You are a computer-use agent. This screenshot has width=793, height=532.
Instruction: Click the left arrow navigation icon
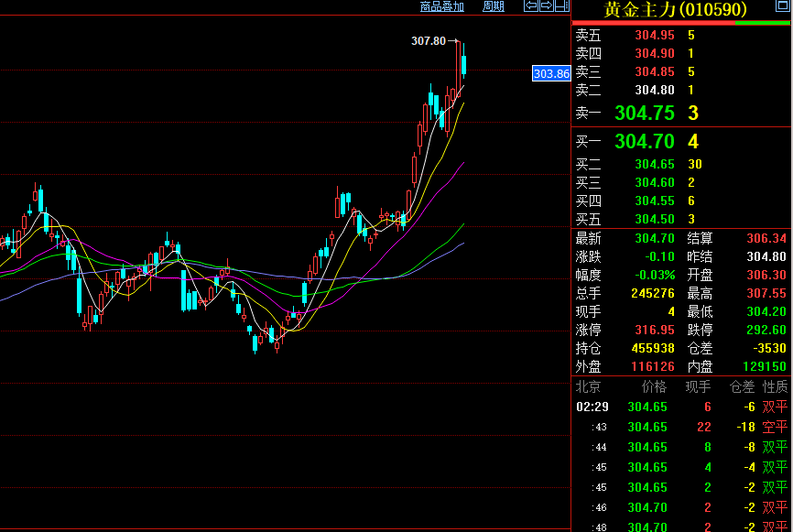coord(530,6)
